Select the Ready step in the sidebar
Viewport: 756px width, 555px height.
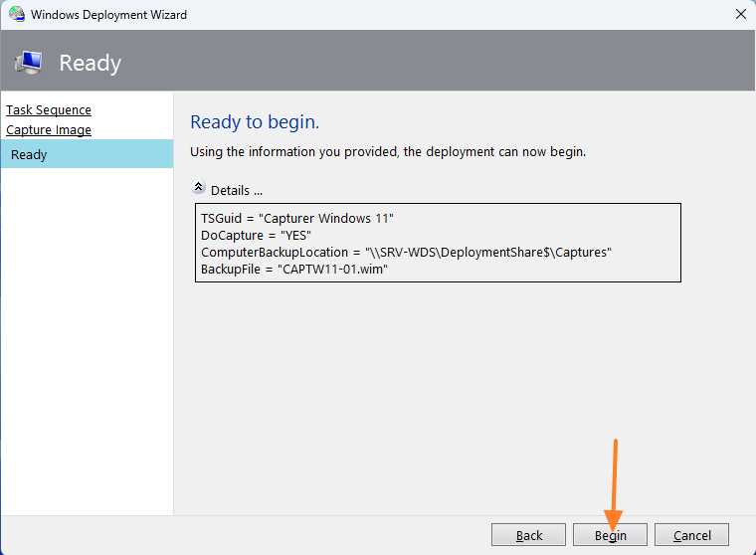pyautogui.click(x=30, y=155)
